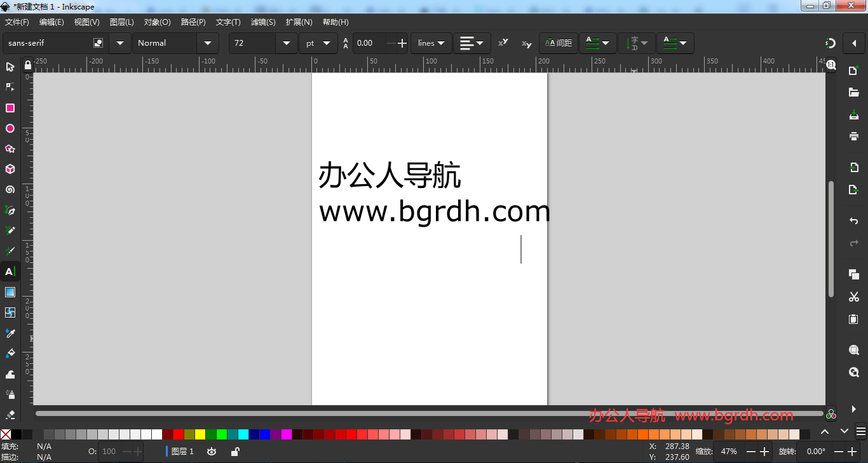Select the Gradient tool
Viewport: 868px width, 463px height.
[x=10, y=292]
